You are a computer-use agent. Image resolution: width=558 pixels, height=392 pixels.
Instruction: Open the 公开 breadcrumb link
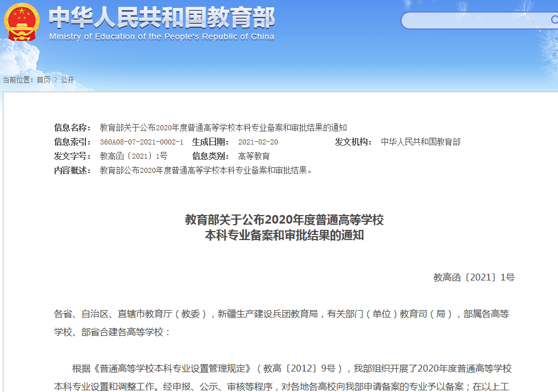click(67, 80)
